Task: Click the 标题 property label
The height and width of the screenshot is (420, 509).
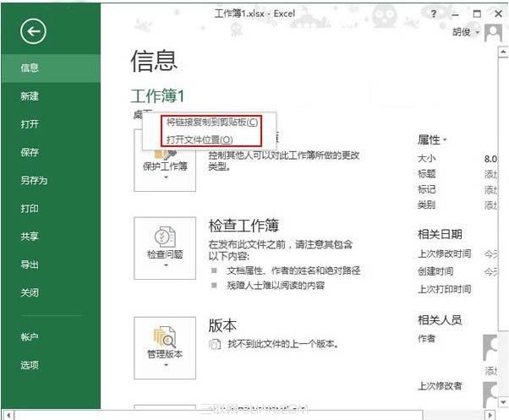Action: pos(426,174)
